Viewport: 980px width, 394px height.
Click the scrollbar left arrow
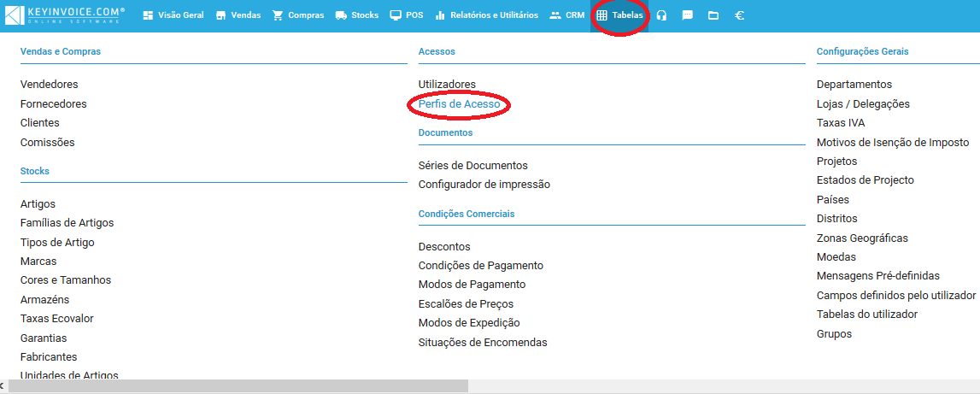click(x=3, y=386)
